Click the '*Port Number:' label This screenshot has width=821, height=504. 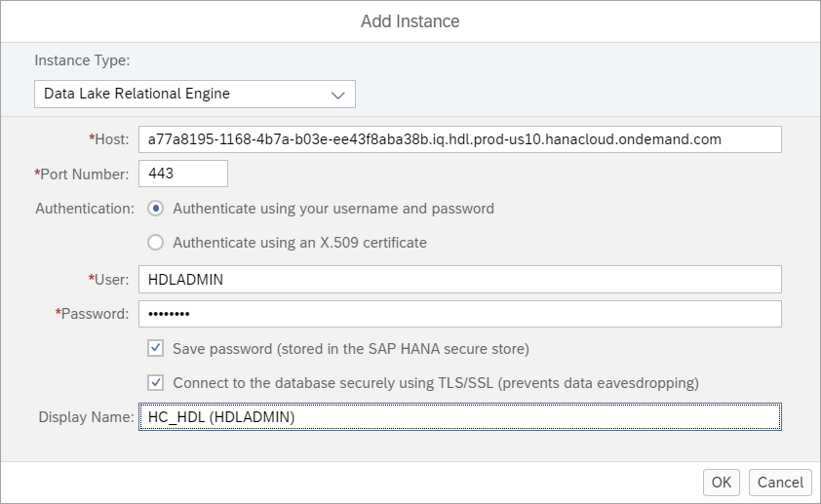pos(82,174)
